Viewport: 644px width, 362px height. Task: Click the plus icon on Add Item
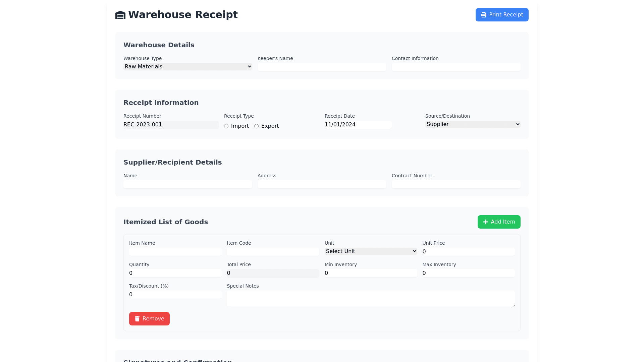485,222
